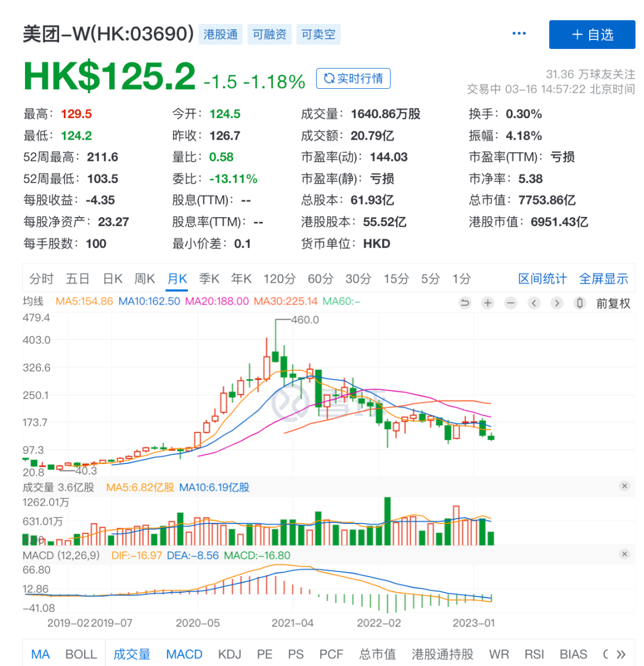This screenshot has width=644, height=666.
Task: Zoom in chart with plus icon
Action: [x=488, y=303]
